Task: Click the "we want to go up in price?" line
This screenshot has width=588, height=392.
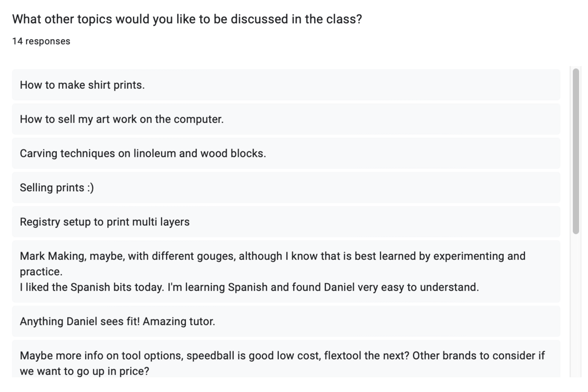Action: point(84,371)
